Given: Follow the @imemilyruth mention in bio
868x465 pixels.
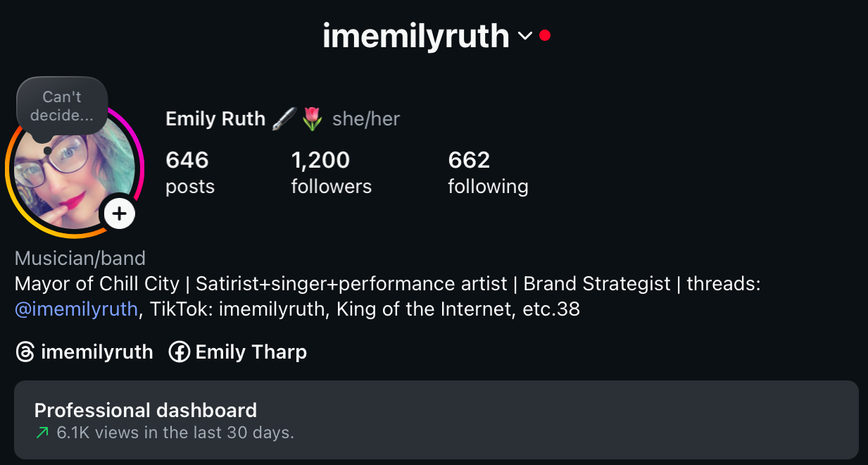Looking at the screenshot, I should [x=76, y=309].
